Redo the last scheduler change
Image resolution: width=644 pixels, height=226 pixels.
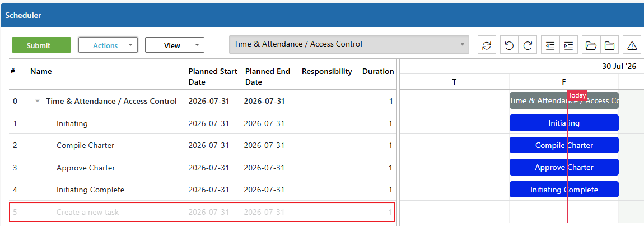coord(528,45)
